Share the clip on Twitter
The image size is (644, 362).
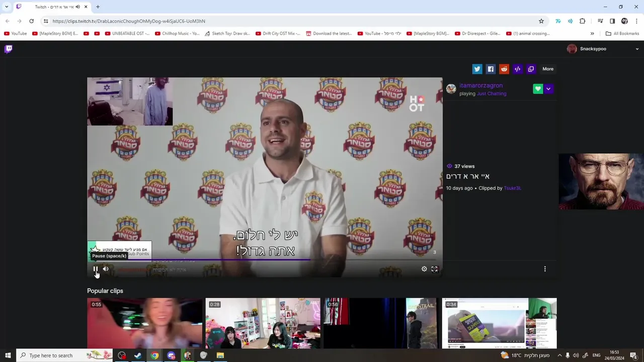click(477, 69)
